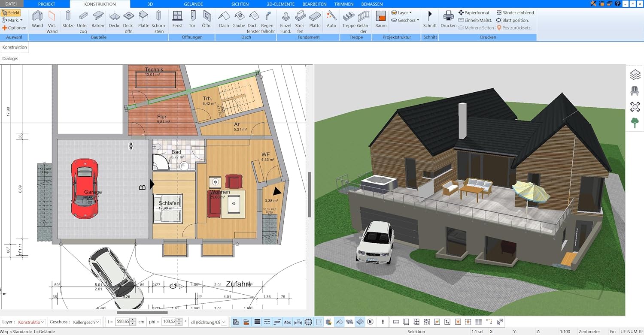Viewport: 644px width, 335px height.
Task: Select the Treppe stairs tool
Action: coord(349,20)
